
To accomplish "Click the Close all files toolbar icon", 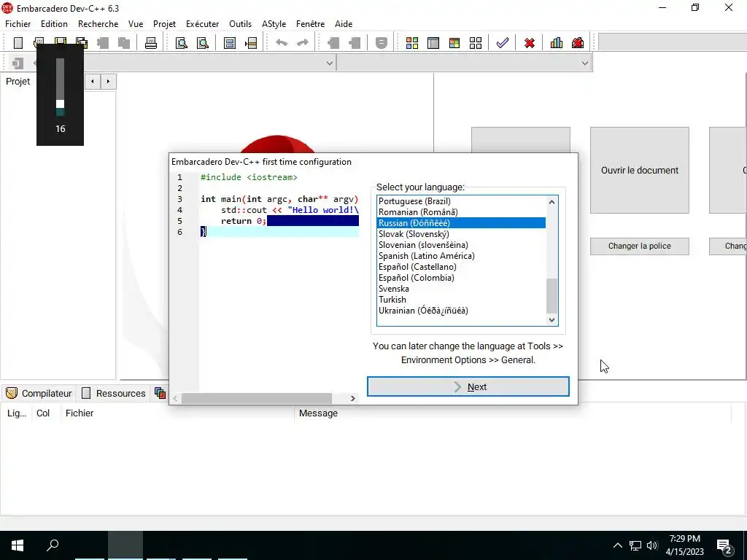I will click(124, 43).
